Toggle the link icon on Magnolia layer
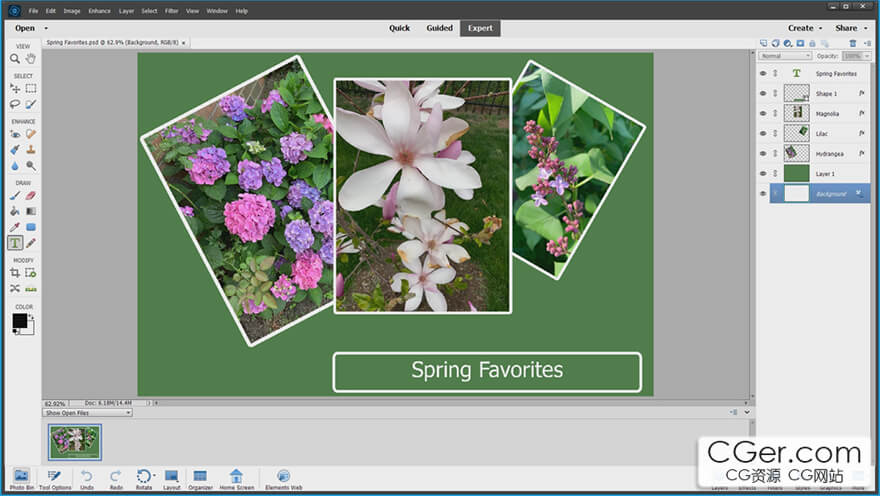The height and width of the screenshot is (496, 880). 775,113
